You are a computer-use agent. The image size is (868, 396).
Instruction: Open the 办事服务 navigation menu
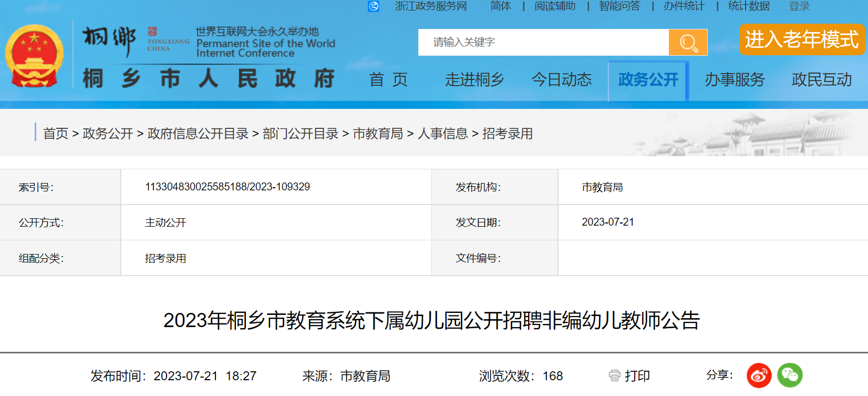(x=735, y=80)
